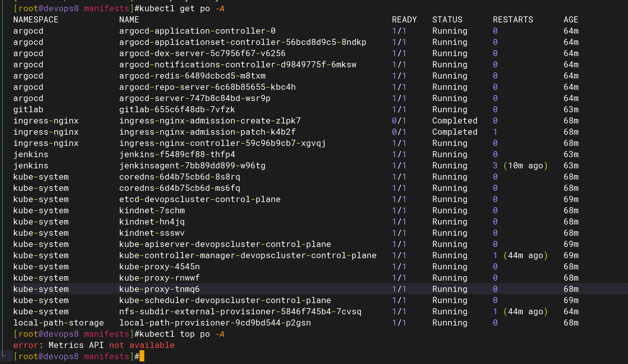
Task: Select pod ingress-nginx-admission-create-zlpk7
Action: click(210, 121)
